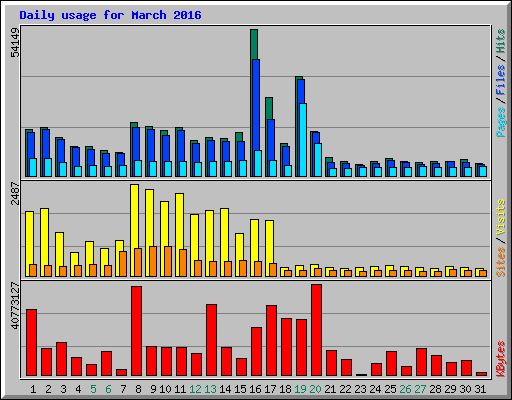The image size is (512, 400).
Task: Click day label 8 on the x-axis
Action: 138,389
